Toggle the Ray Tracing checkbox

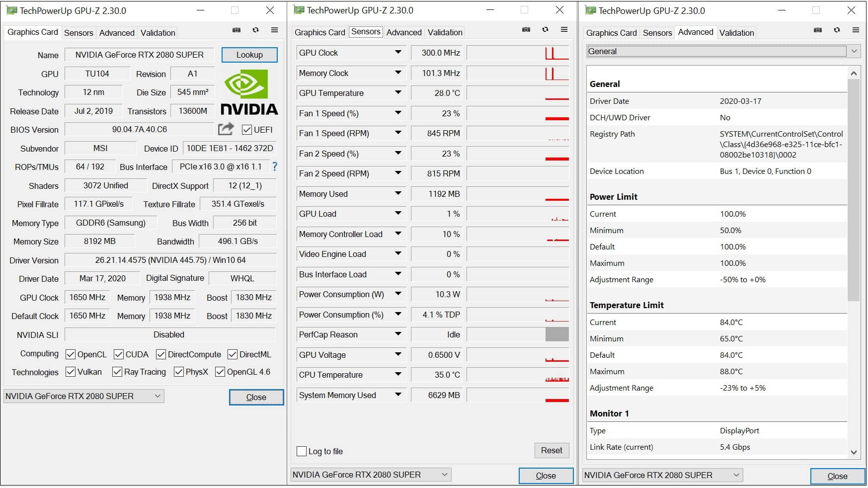117,372
